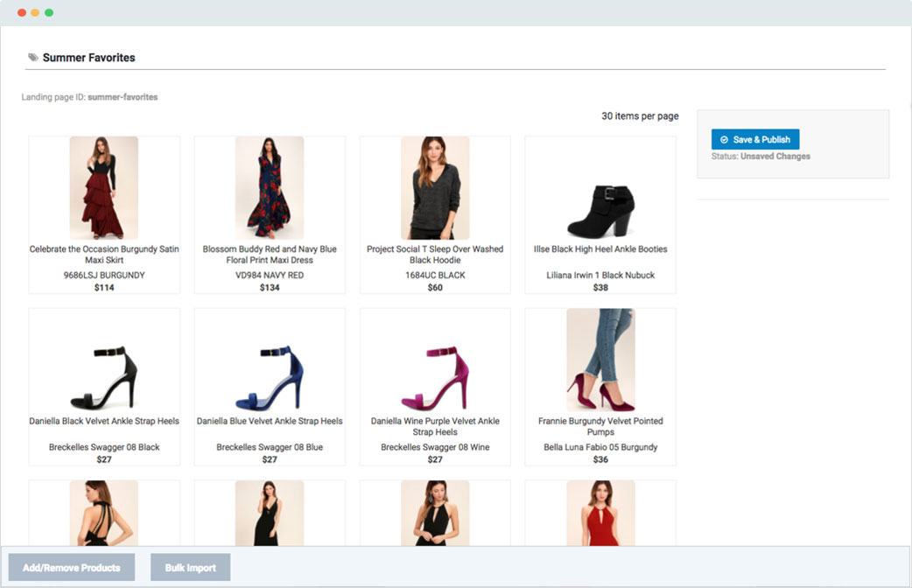
Task: Select the Frannie Burgundy Velvet Pumps image
Action: [600, 360]
